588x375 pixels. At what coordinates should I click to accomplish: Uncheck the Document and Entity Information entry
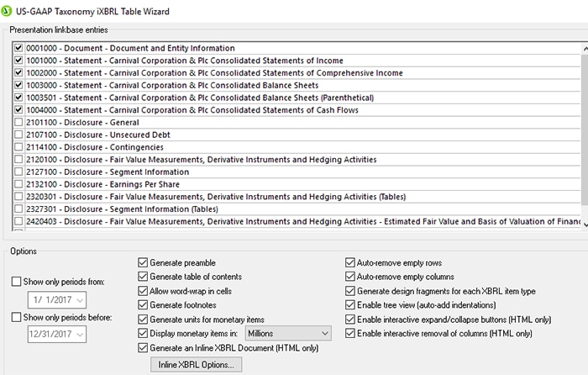pos(19,49)
